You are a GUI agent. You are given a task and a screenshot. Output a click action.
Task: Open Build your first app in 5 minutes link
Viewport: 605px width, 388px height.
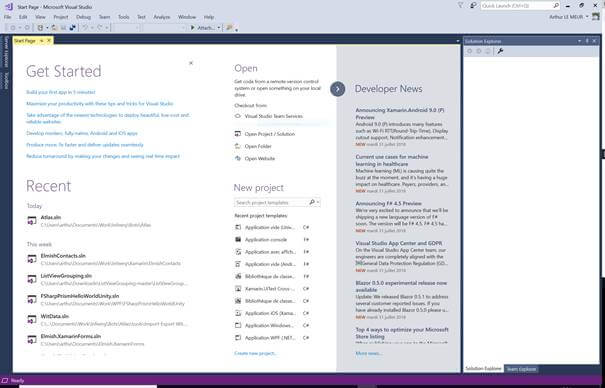61,92
